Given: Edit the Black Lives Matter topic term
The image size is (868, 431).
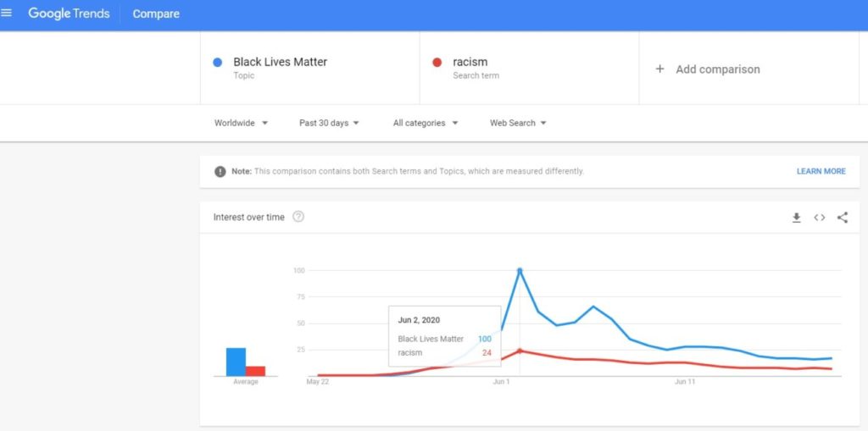Looking at the screenshot, I should tap(280, 62).
